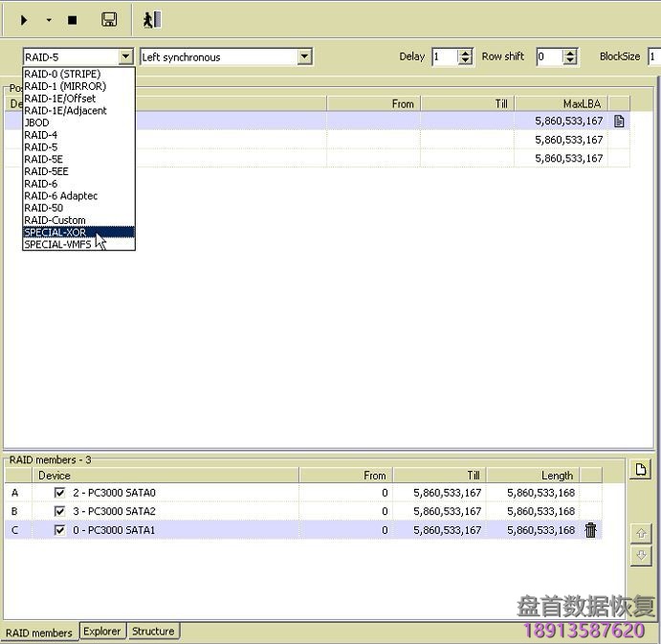Pick RAID-5 in the dropdown list
This screenshot has height=644, width=661.
(x=78, y=147)
